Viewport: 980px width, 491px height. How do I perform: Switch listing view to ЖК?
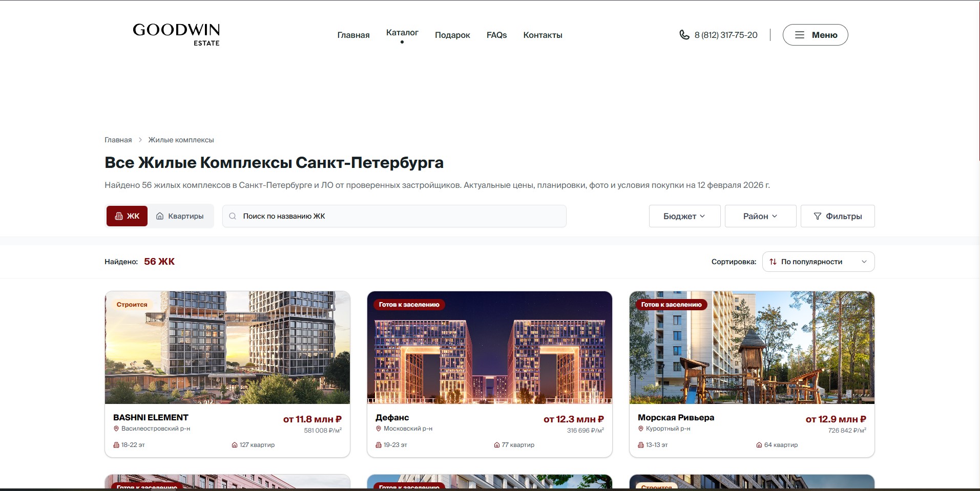coord(127,216)
